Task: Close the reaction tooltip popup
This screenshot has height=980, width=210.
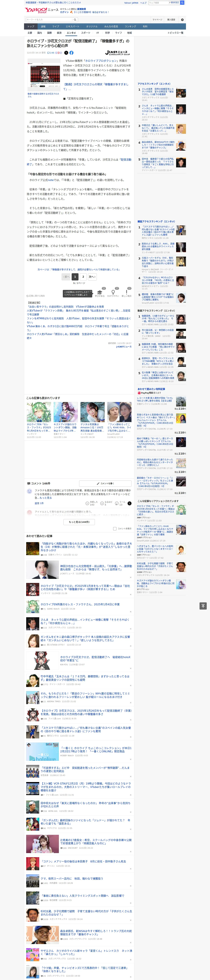Action: tap(91, 292)
